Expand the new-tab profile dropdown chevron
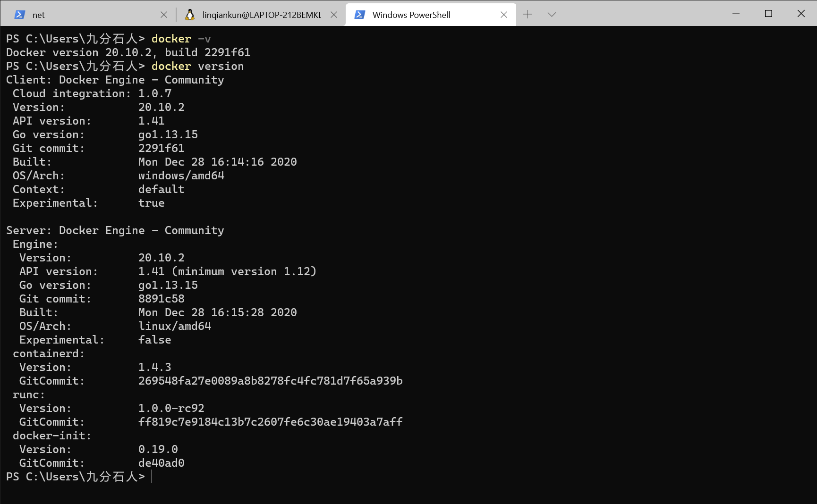Screen dimensions: 817x504 (552, 15)
